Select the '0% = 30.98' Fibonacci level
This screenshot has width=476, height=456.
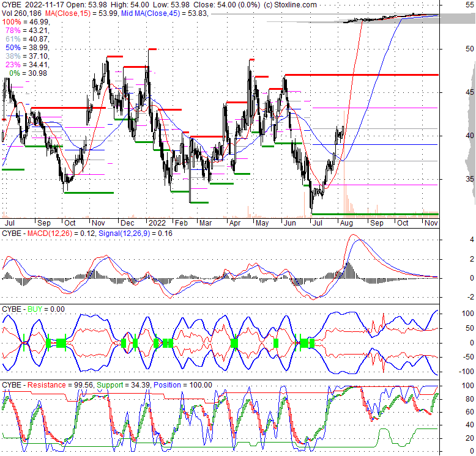click(x=28, y=73)
